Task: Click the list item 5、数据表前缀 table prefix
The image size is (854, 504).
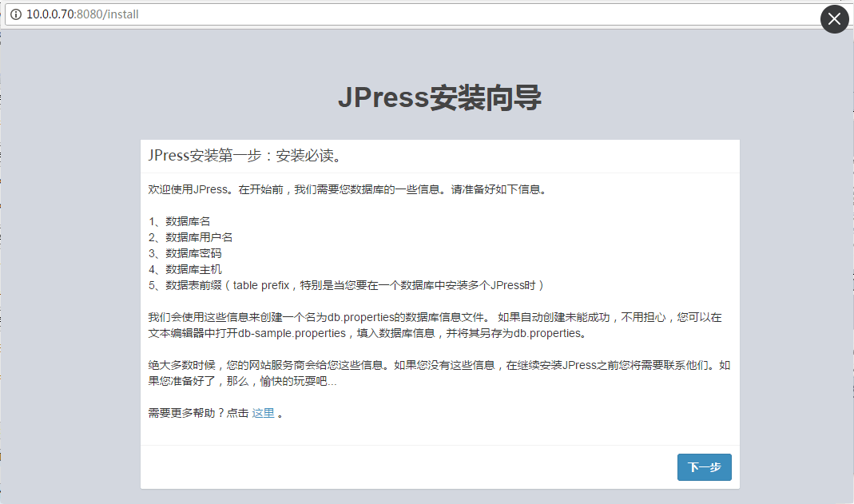Action: (347, 285)
